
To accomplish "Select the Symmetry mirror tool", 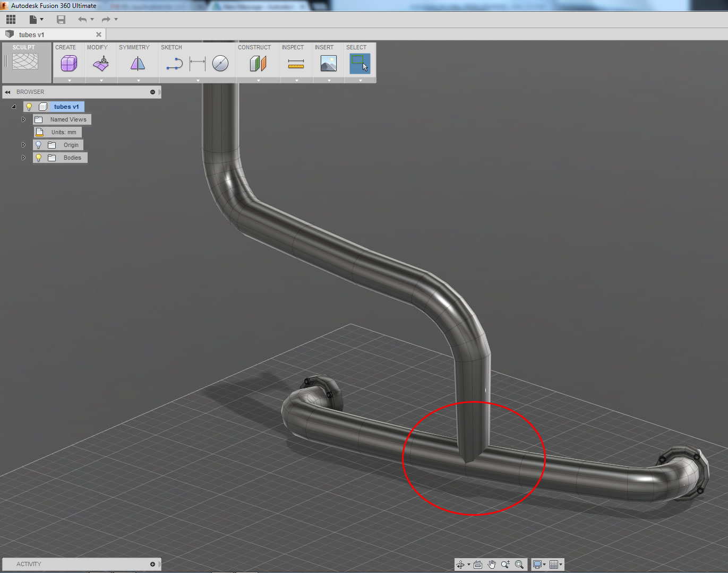I will 137,63.
